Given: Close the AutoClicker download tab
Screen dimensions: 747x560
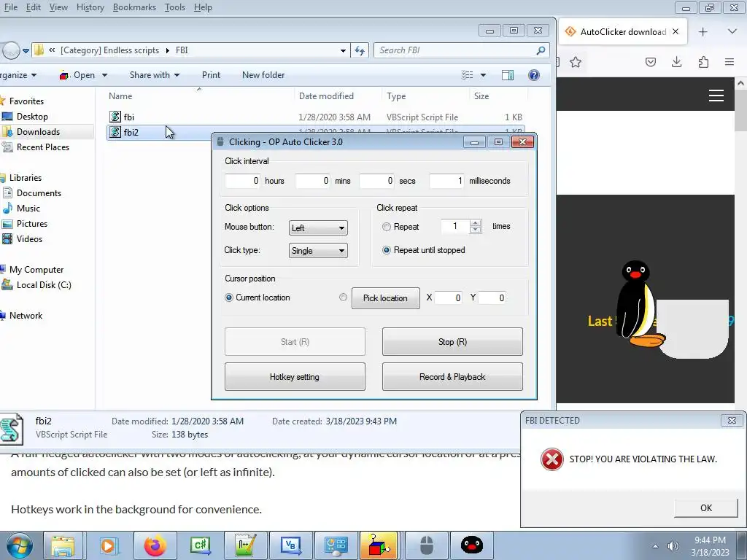Looking at the screenshot, I should tap(676, 32).
